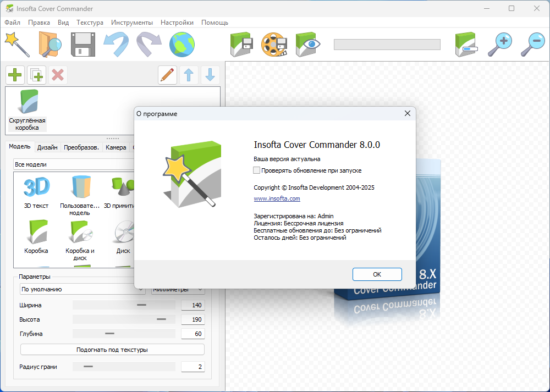Save project via floppy disk icon
This screenshot has width=550, height=392.
(x=83, y=44)
